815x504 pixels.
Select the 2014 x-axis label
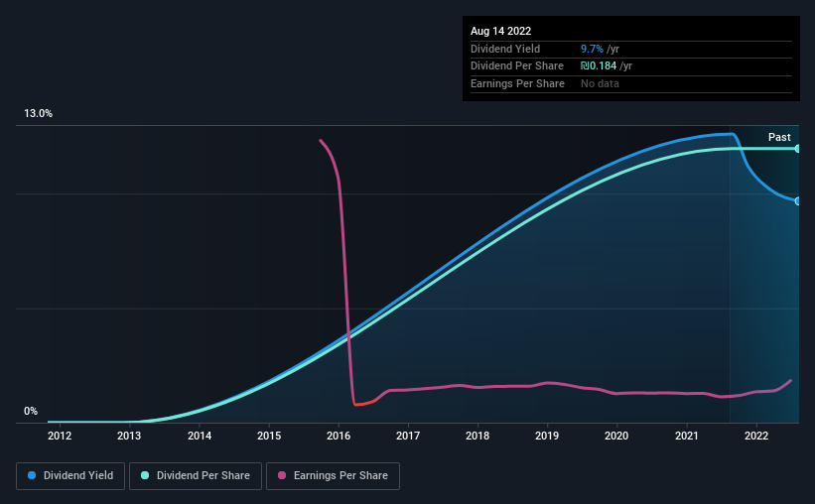[200, 436]
